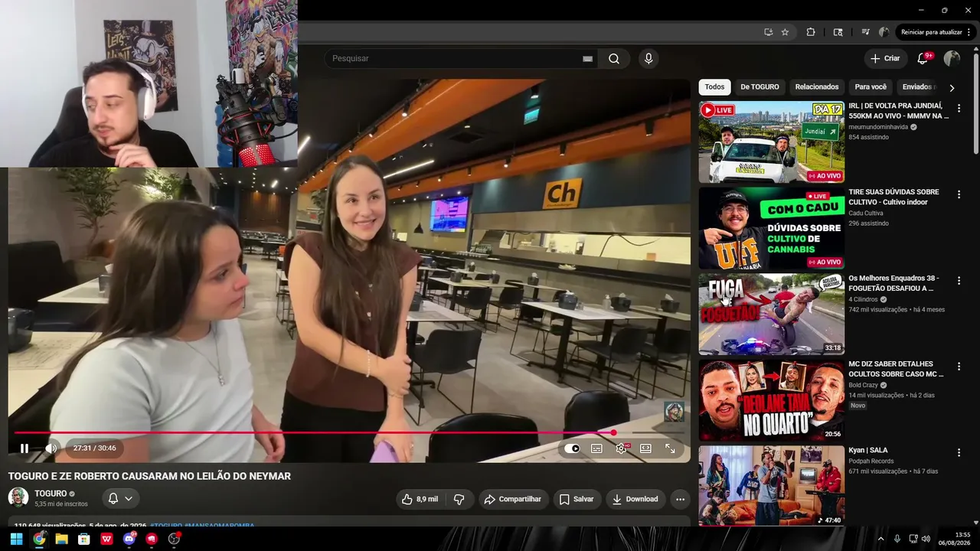Open the Chrome media controls icon
980x551 pixels.
[865, 32]
